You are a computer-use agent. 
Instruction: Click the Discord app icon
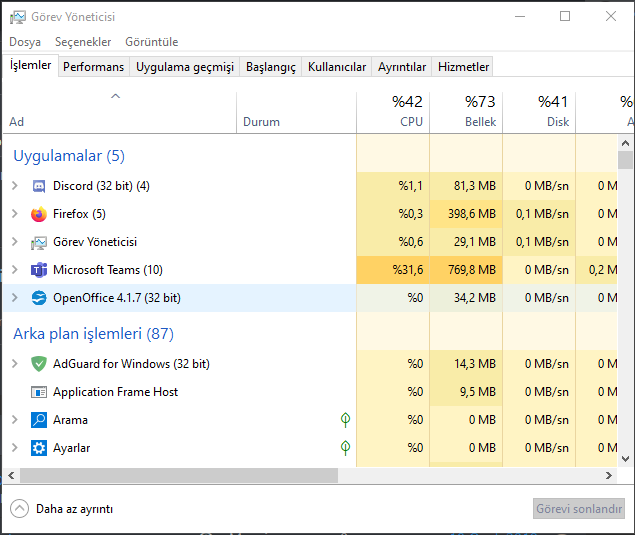coord(39,186)
